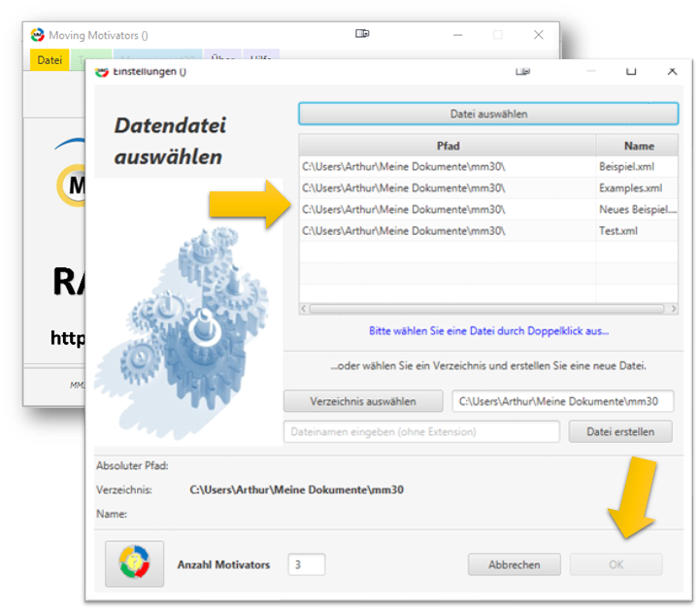700x611 pixels.
Task: Click the horizontal scrollbar's right arrow
Action: [674, 309]
